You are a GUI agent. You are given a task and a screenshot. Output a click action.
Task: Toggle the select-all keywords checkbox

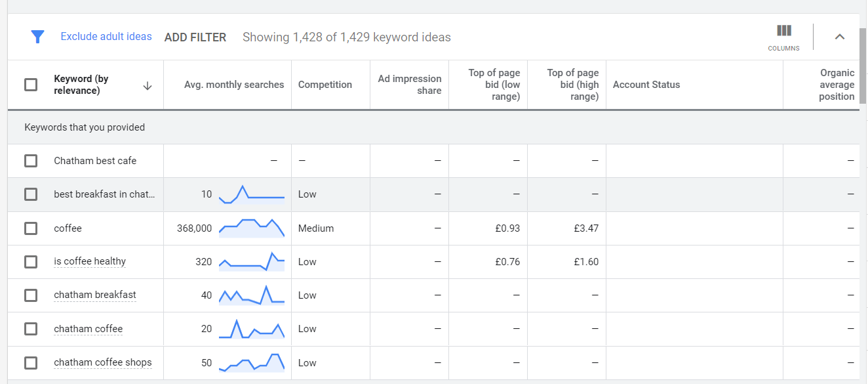[x=31, y=85]
